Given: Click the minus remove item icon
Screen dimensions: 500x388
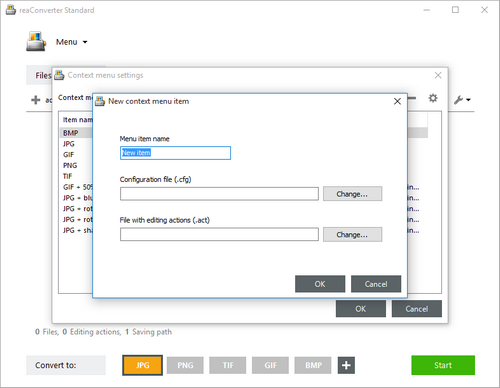Looking at the screenshot, I should [412, 98].
